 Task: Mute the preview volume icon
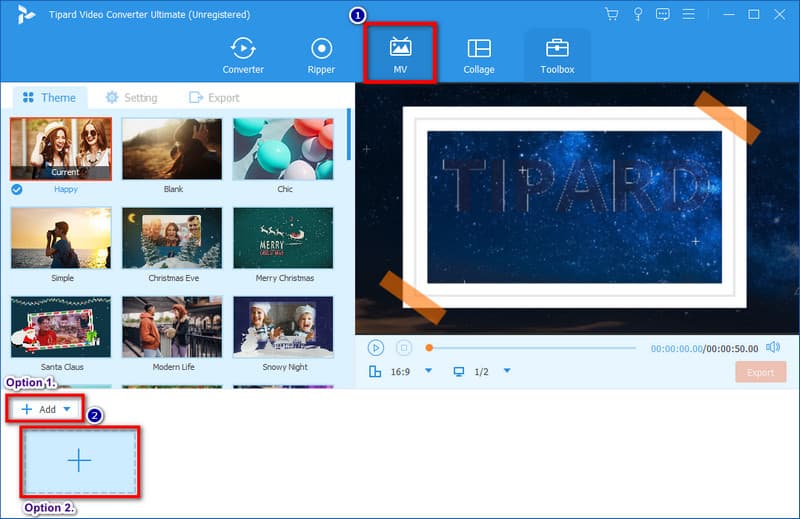tap(773, 348)
